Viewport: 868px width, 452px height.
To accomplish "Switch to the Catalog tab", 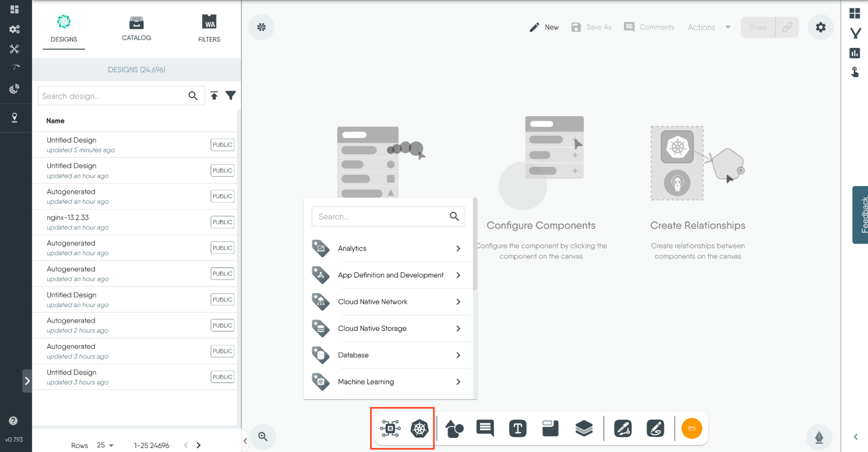I will point(137,29).
